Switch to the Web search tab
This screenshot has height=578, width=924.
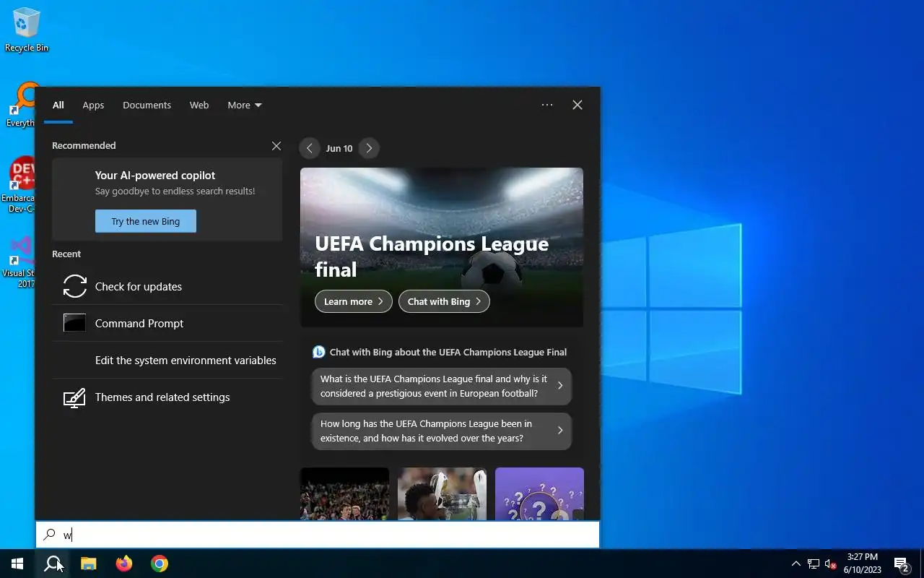coord(199,105)
